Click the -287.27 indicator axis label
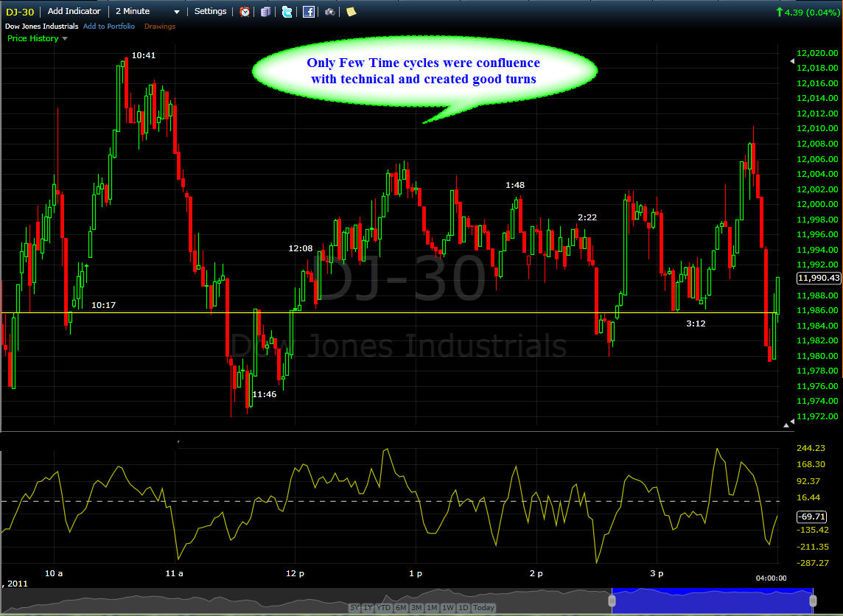843x616 pixels. [812, 564]
